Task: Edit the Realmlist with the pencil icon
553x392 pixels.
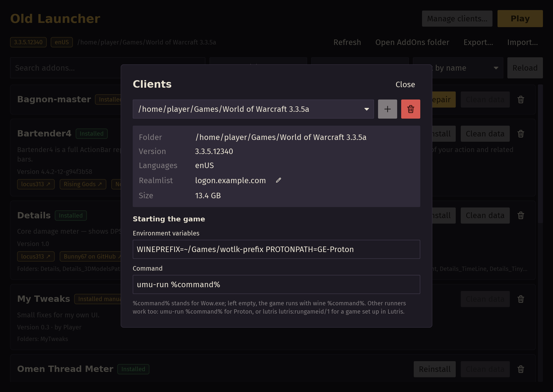Action: pyautogui.click(x=278, y=180)
